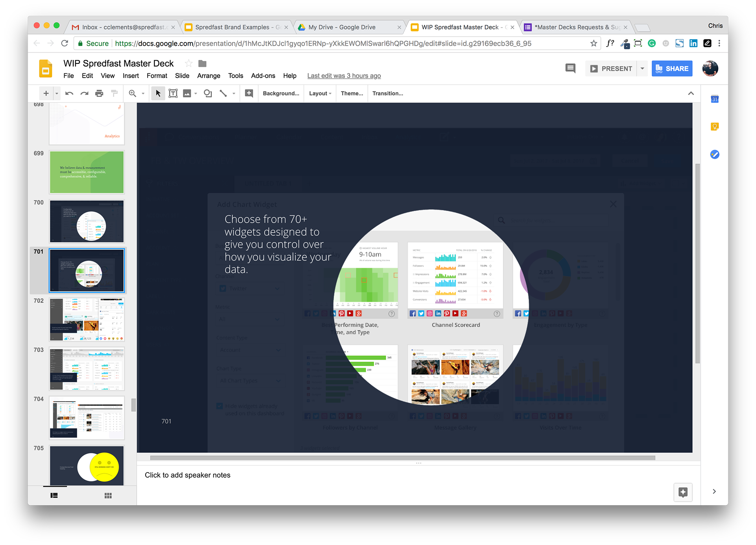Open the Chrome three-dot menu

coord(719,43)
